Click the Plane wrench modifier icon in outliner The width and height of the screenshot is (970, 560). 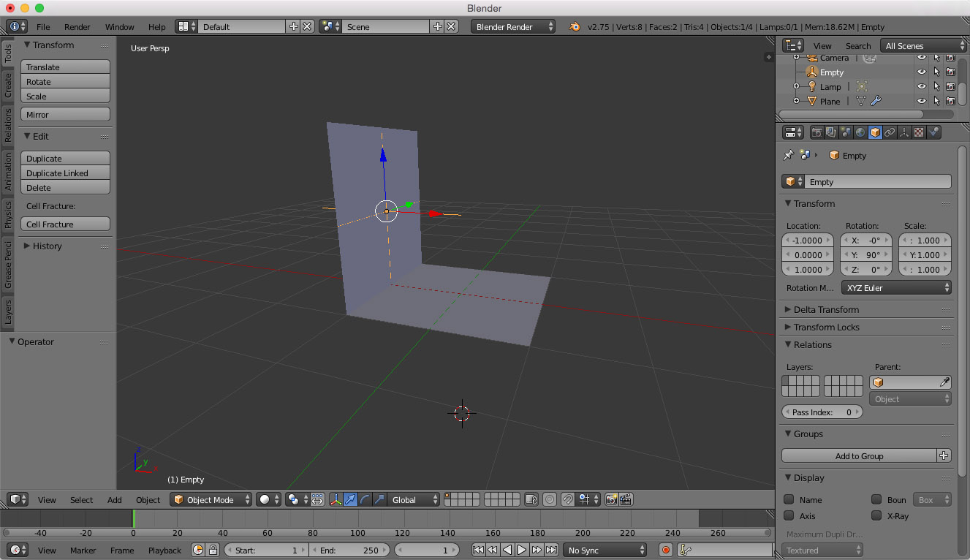point(876,101)
